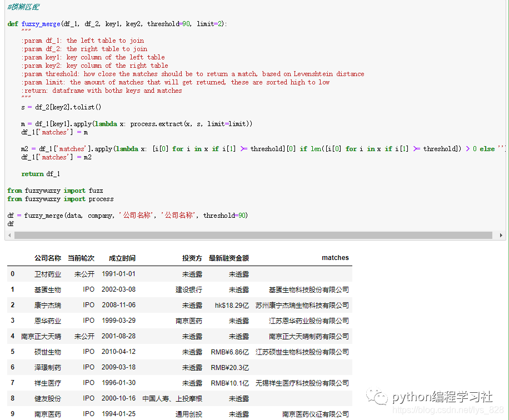The width and height of the screenshot is (509, 420).
Task: Click the date 1999-03-29
Action: 118,321
